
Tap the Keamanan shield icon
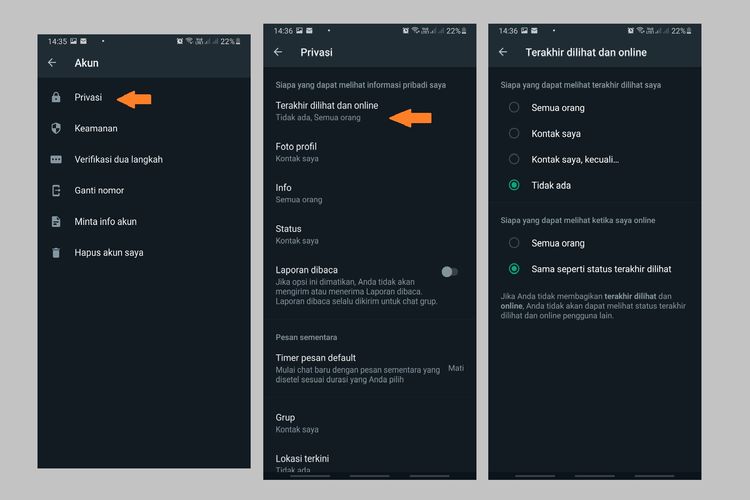pyautogui.click(x=56, y=128)
